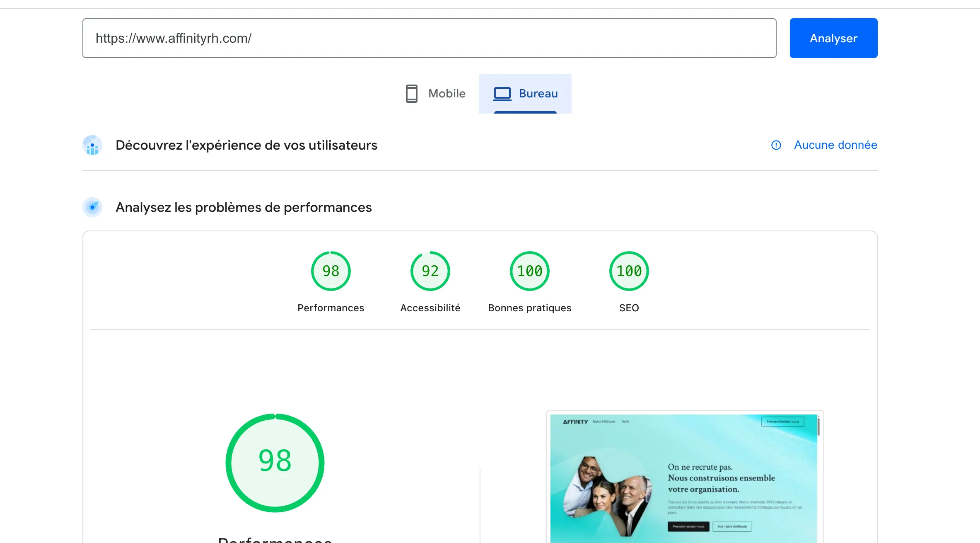Click the thumbnail's vertical scrollbar handle
Screen dimensions: 980x543
click(x=818, y=427)
